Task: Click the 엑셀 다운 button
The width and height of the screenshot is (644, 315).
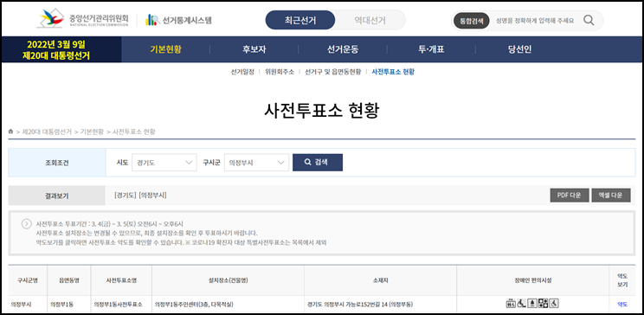Action: (611, 196)
